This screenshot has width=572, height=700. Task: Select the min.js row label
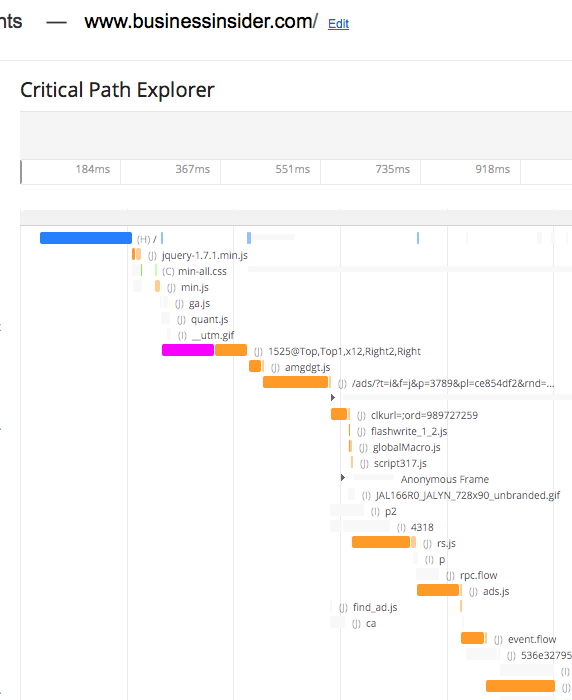195,288
